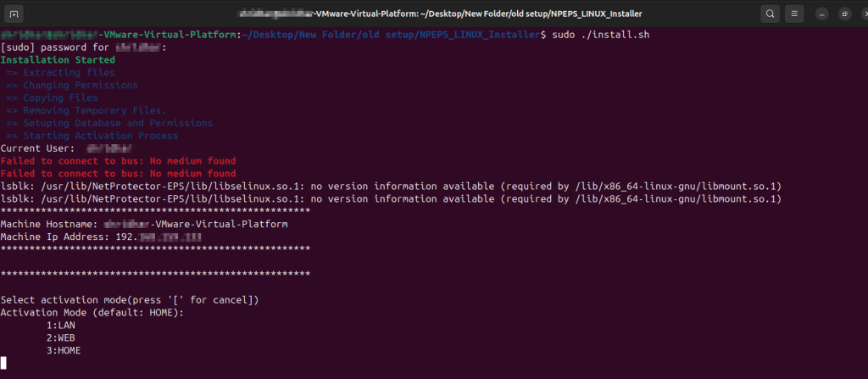The height and width of the screenshot is (379, 868).
Task: Click the terminal search icon
Action: (x=770, y=14)
